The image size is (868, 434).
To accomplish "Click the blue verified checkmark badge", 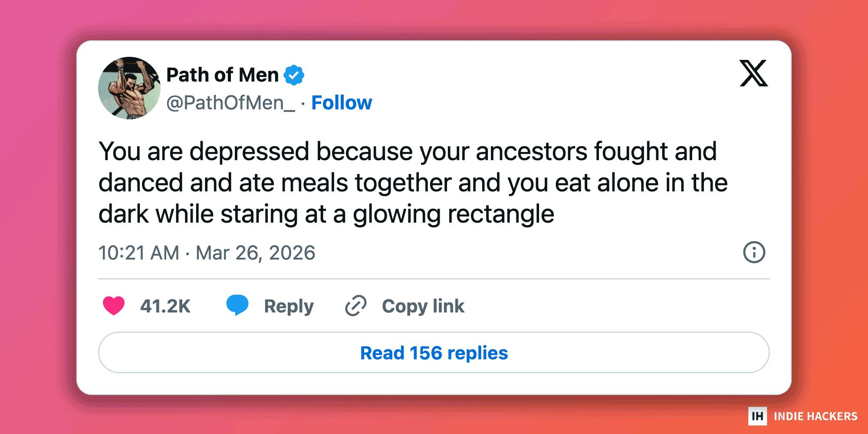I will (294, 75).
